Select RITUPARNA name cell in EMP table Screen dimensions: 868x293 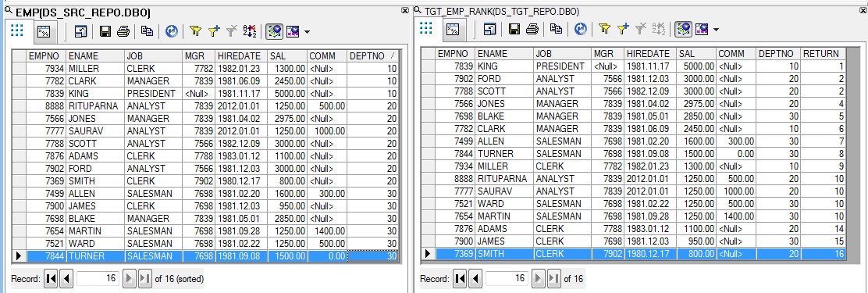tap(95, 105)
